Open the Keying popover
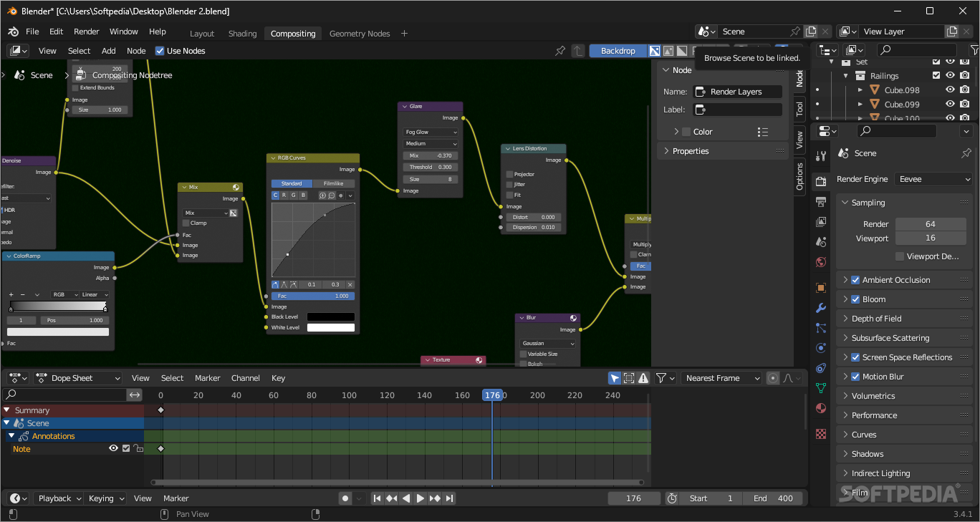980x522 pixels. (x=106, y=498)
